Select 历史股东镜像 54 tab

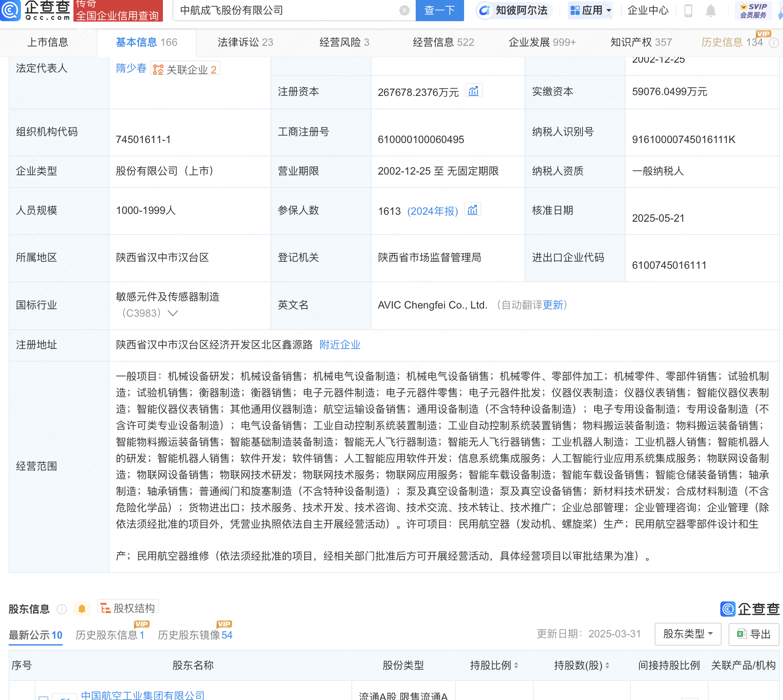coord(195,635)
